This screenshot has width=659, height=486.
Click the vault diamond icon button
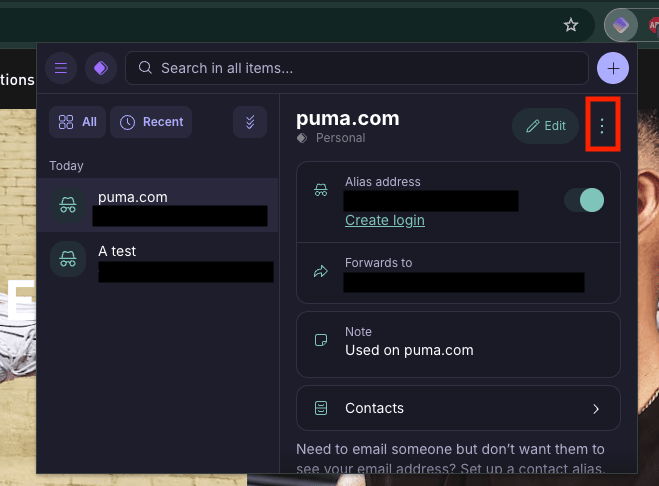[101, 68]
